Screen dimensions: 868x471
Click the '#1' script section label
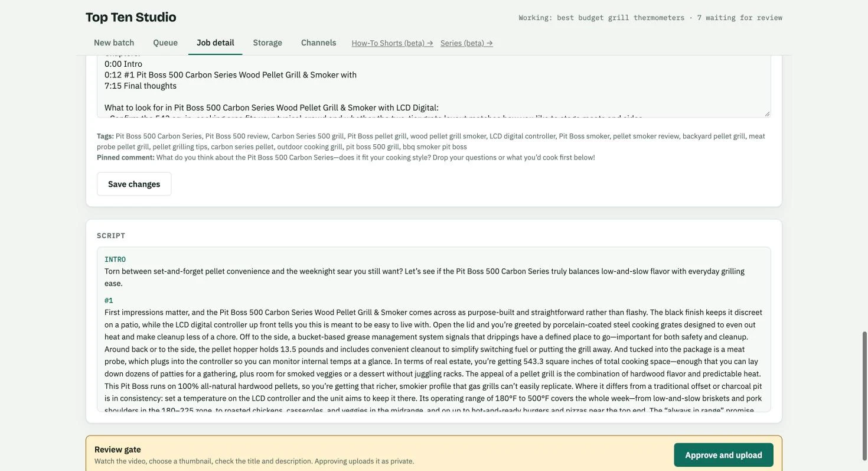[x=109, y=300]
